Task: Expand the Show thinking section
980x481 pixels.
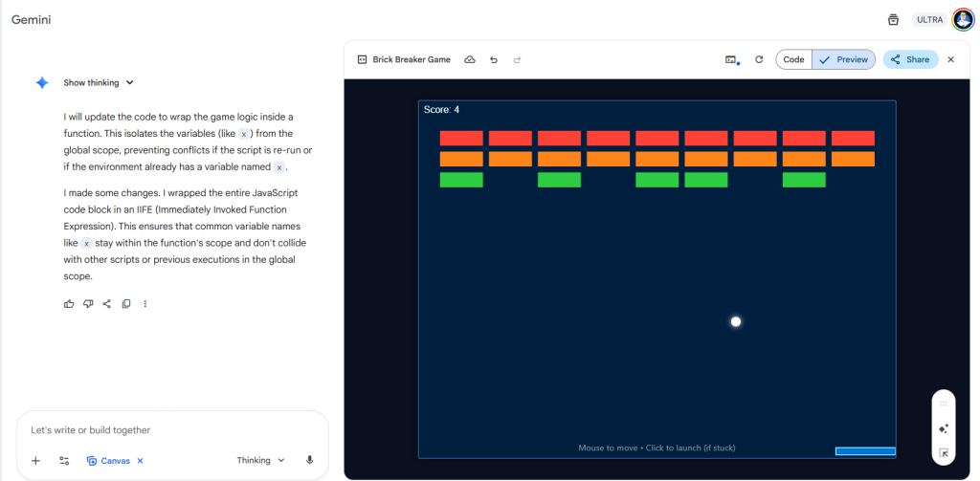Action: [99, 83]
